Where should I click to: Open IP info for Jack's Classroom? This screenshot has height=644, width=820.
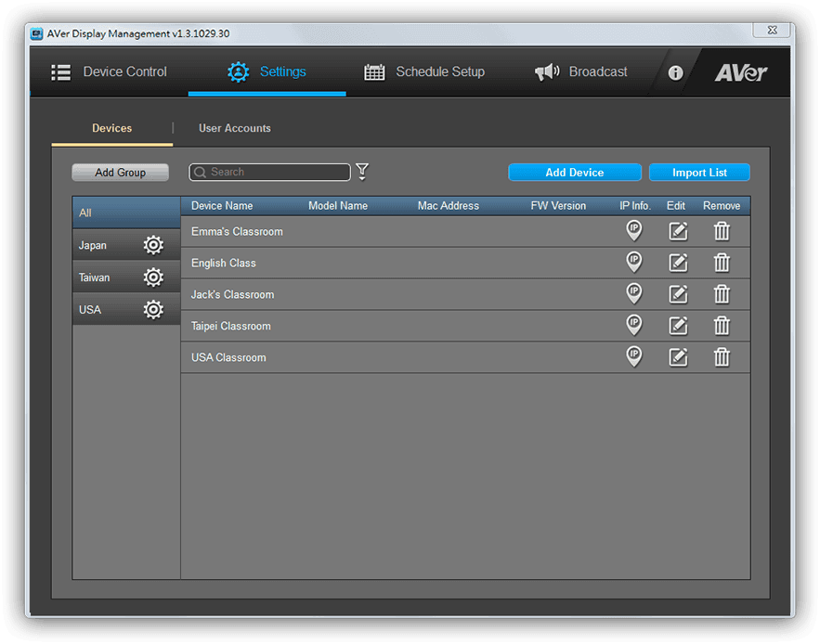tap(634, 293)
